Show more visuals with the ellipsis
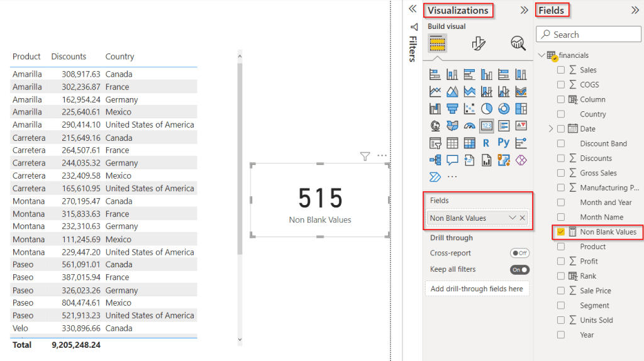Viewport: 644px width, 361px height. coord(452,177)
